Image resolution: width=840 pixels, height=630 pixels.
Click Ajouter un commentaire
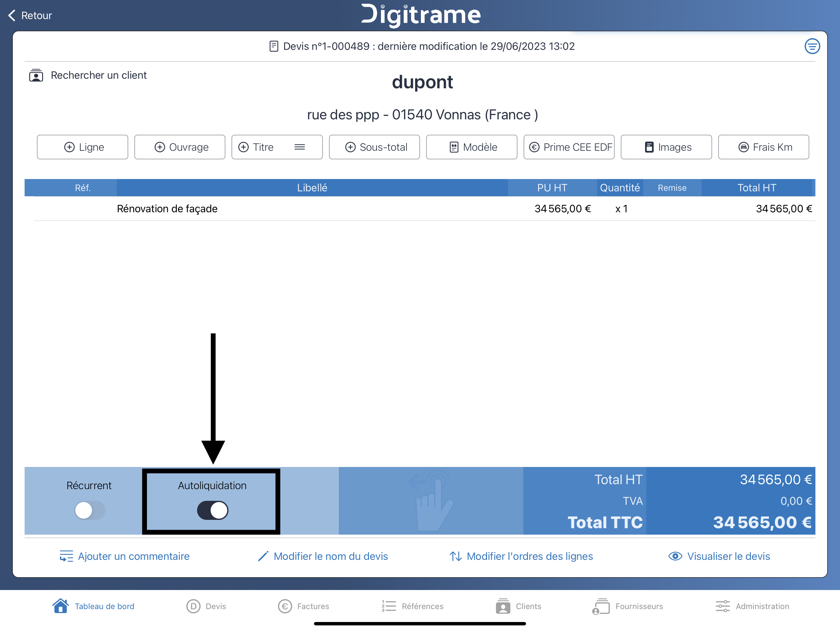(x=124, y=556)
